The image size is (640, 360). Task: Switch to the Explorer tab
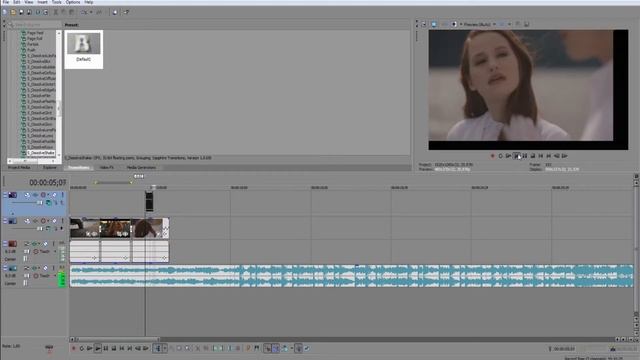coord(50,168)
